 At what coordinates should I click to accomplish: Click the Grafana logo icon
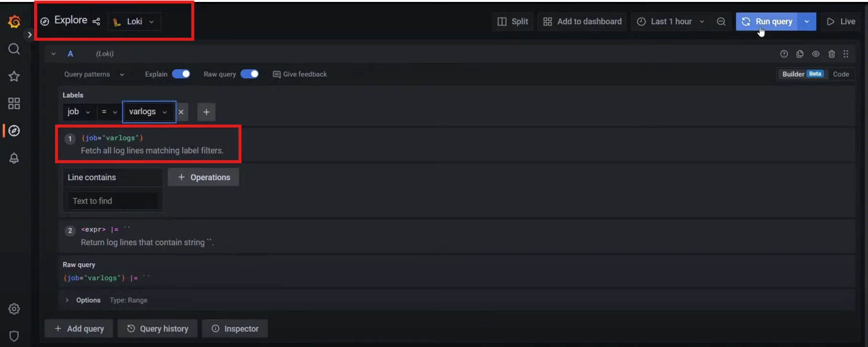[14, 22]
